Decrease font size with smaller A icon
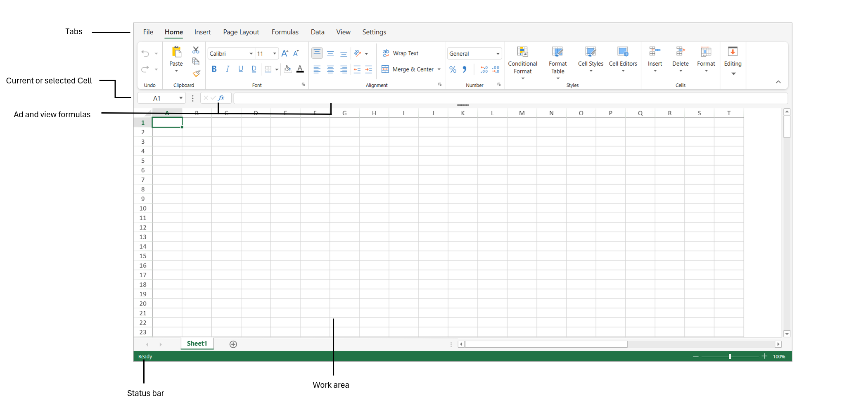868x415 pixels. pos(296,53)
